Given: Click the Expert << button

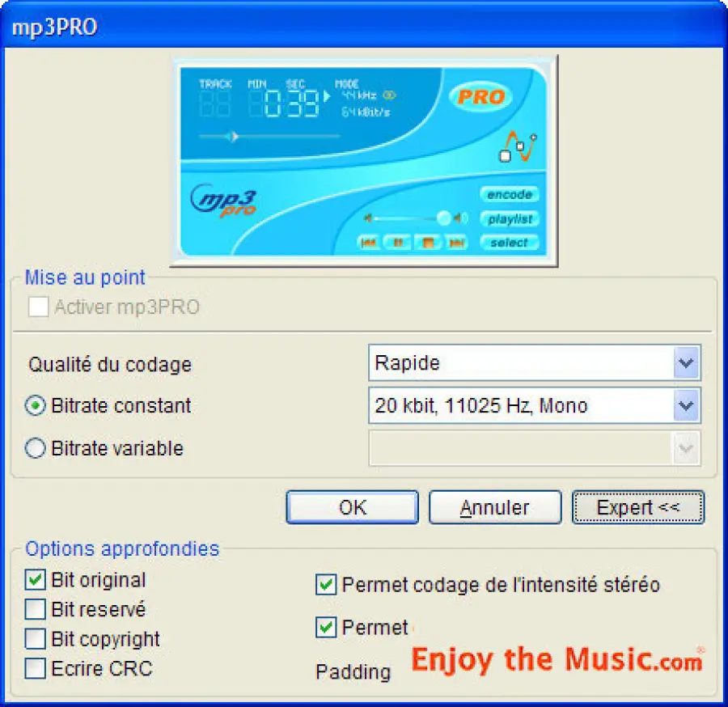Looking at the screenshot, I should click(638, 507).
